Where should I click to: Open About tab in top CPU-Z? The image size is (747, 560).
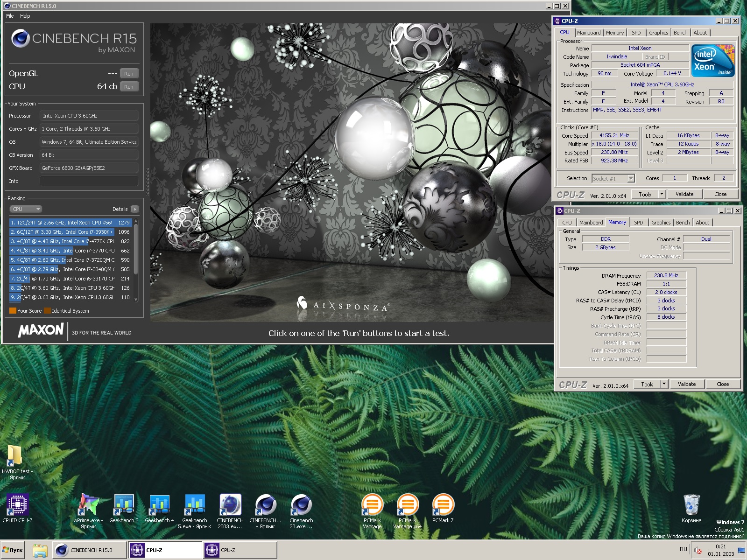pos(700,33)
